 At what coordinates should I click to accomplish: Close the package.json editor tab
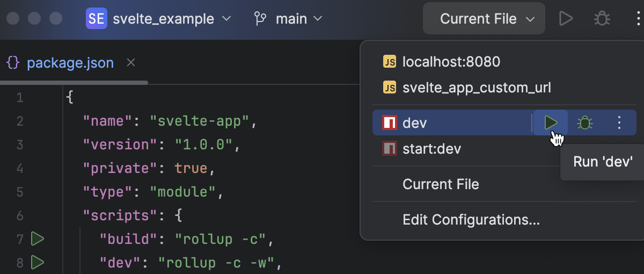(131, 63)
